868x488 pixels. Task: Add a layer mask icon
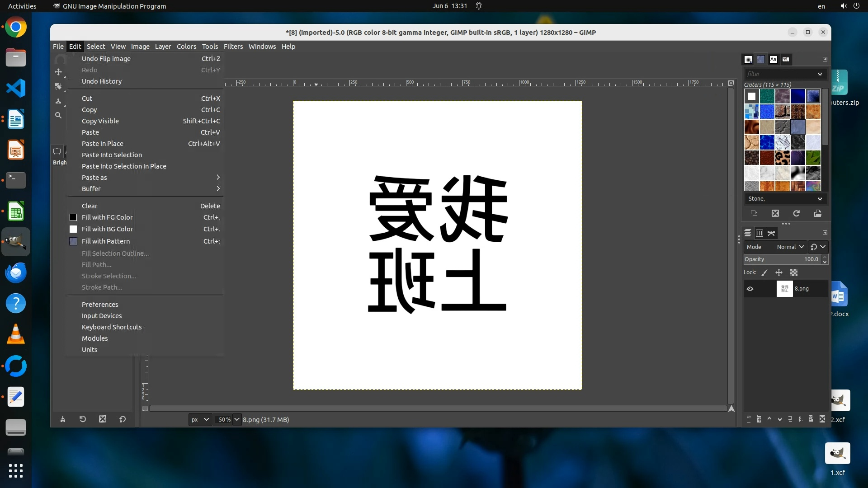click(811, 419)
